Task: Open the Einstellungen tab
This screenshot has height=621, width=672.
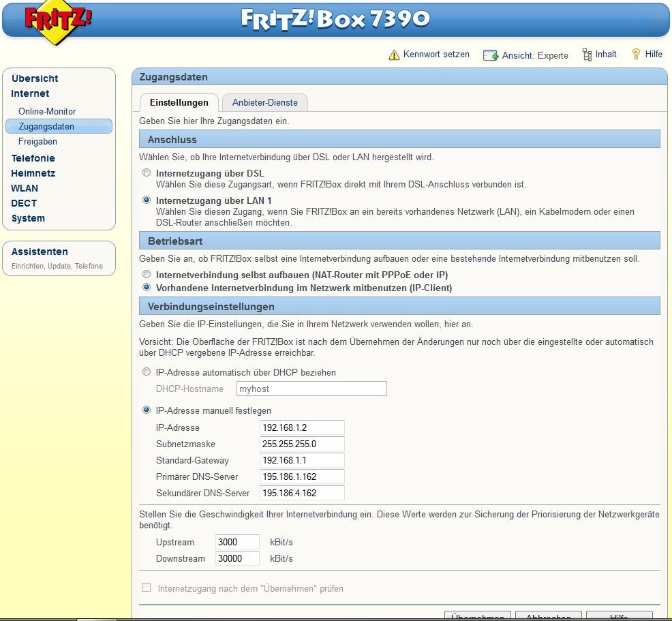Action: click(x=179, y=103)
